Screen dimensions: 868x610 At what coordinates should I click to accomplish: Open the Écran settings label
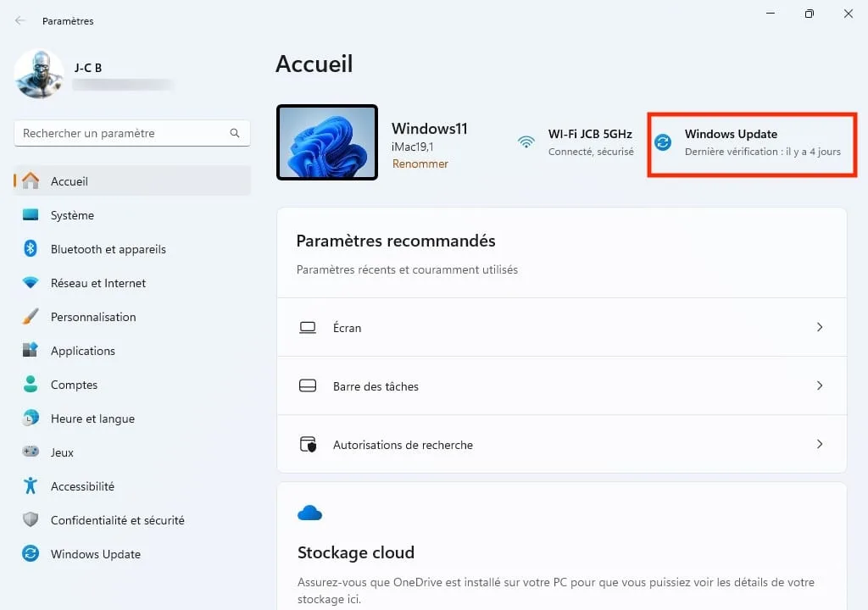click(347, 328)
